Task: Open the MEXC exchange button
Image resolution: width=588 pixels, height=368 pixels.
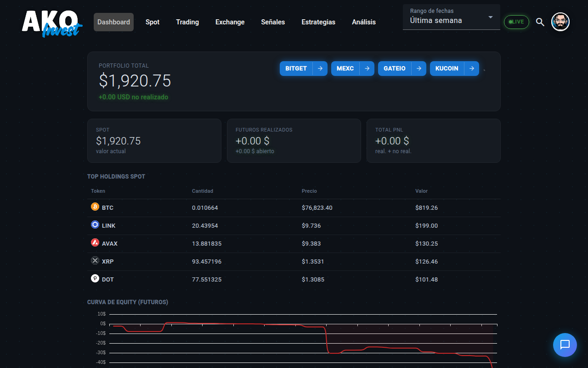Action: [345, 69]
